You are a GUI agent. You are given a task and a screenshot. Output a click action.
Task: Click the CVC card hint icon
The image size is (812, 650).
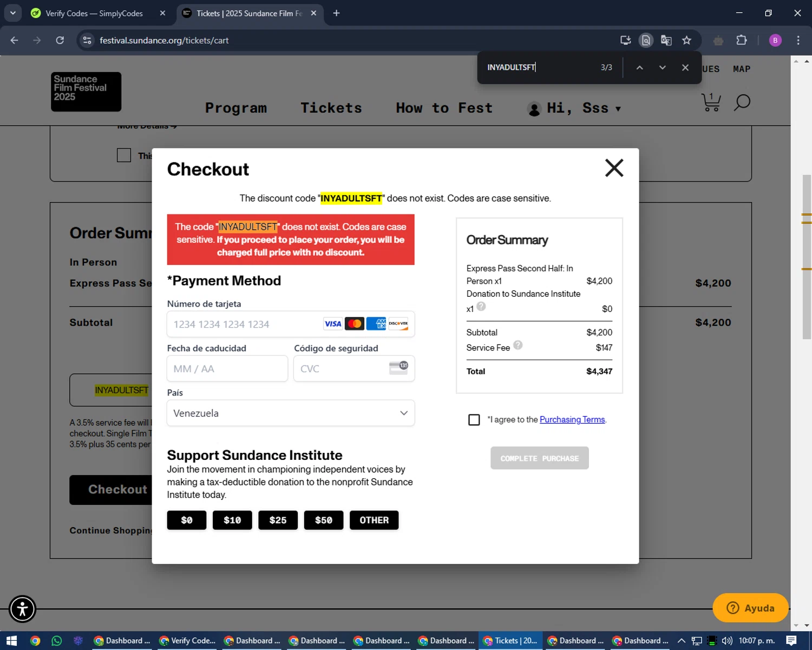pos(398,368)
